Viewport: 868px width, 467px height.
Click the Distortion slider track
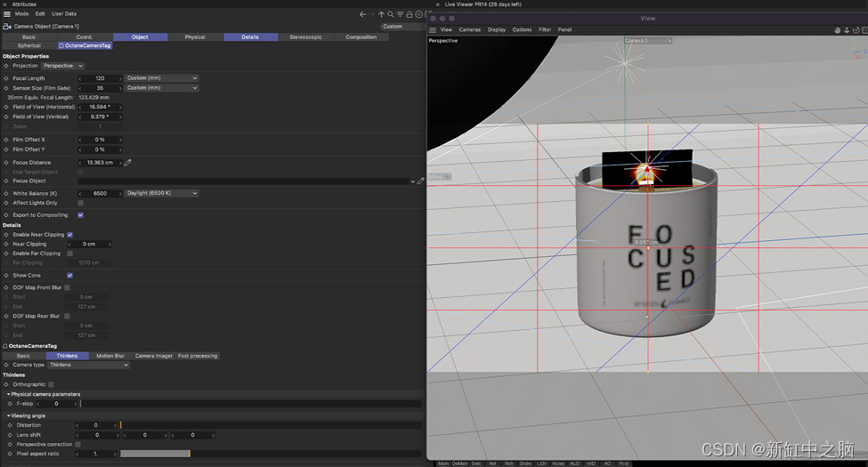(271, 425)
